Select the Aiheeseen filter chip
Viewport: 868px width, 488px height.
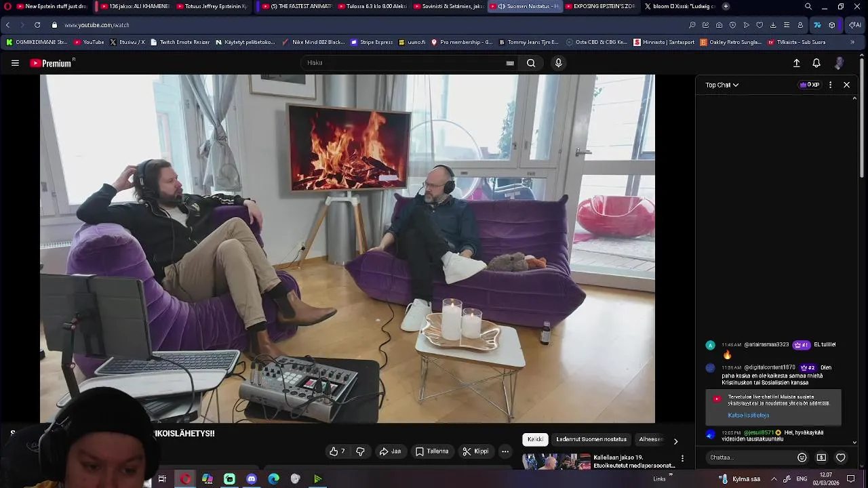651,439
